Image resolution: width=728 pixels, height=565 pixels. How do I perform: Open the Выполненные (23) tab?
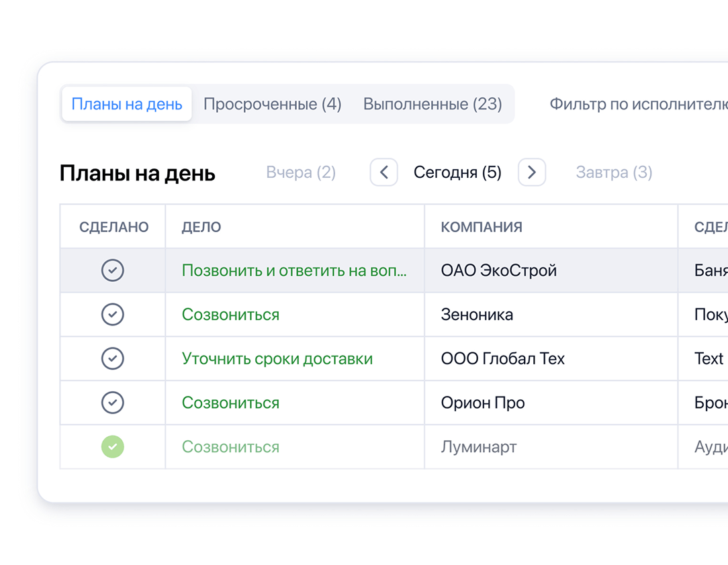click(432, 104)
